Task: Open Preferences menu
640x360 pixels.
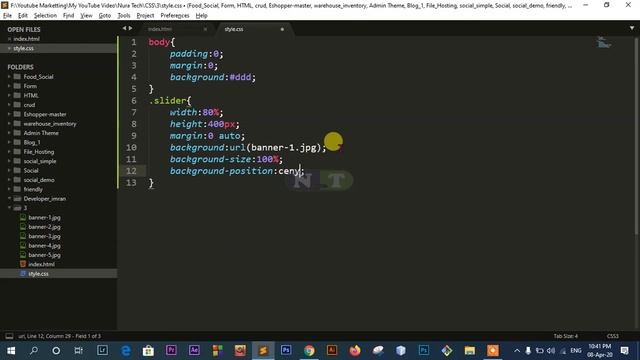Action: coord(175,16)
